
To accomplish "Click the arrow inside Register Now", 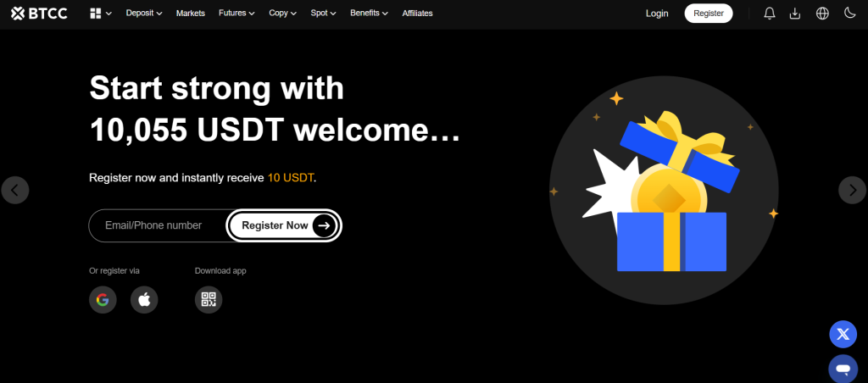I will 325,225.
